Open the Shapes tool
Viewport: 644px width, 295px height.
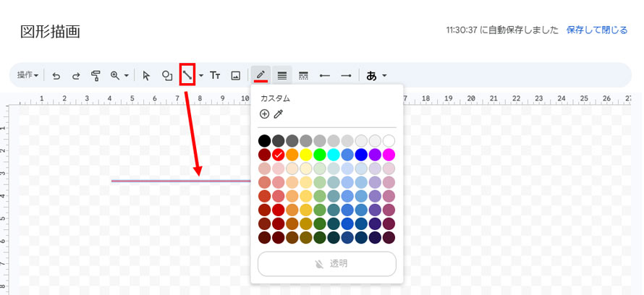pyautogui.click(x=166, y=75)
